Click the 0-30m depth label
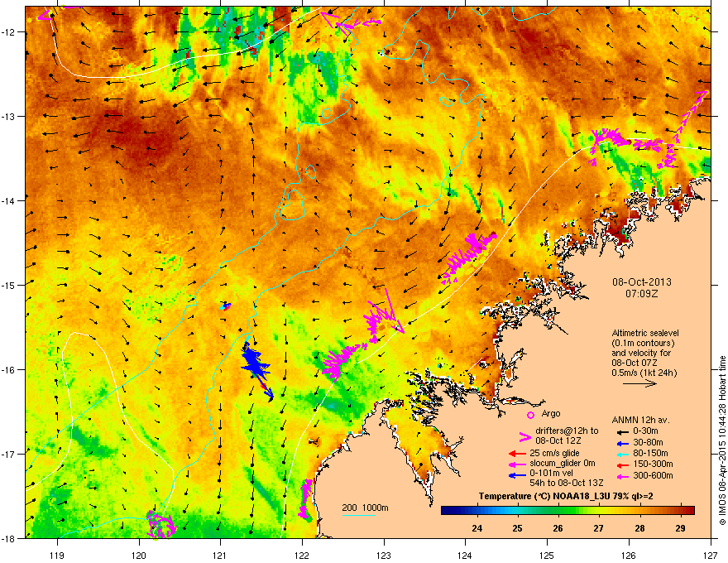 pos(645,431)
